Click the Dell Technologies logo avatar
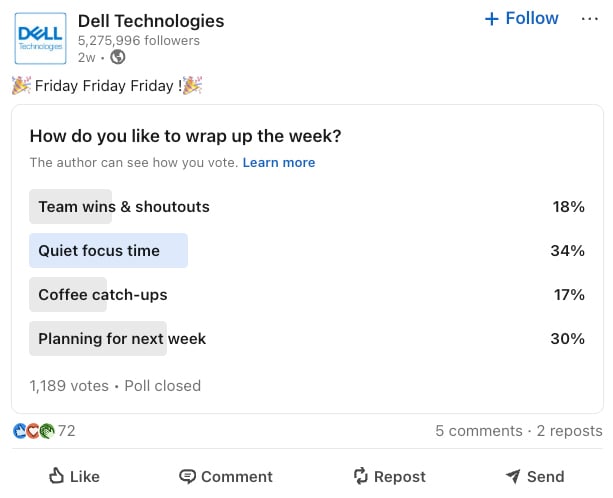613x498 pixels. [41, 38]
